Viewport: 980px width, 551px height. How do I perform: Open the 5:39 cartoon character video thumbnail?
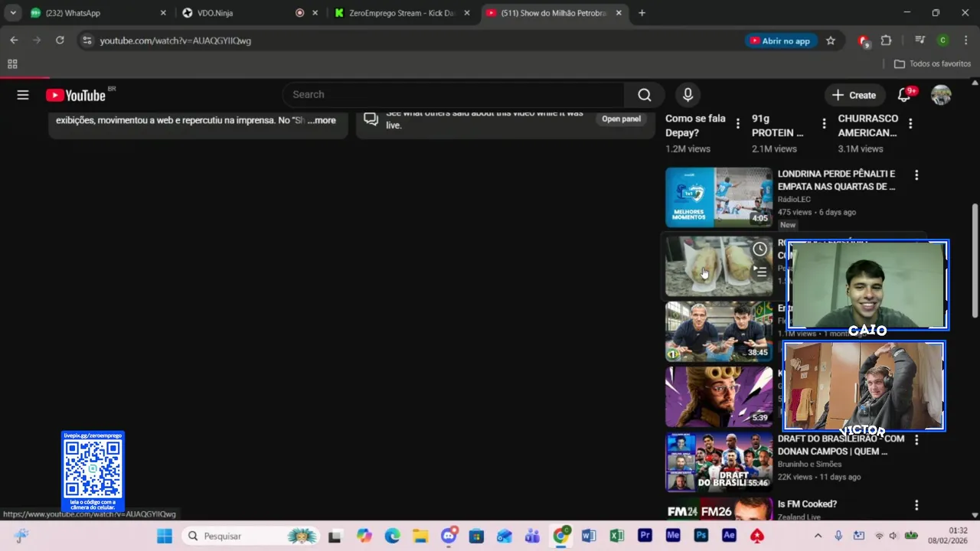[x=719, y=396]
